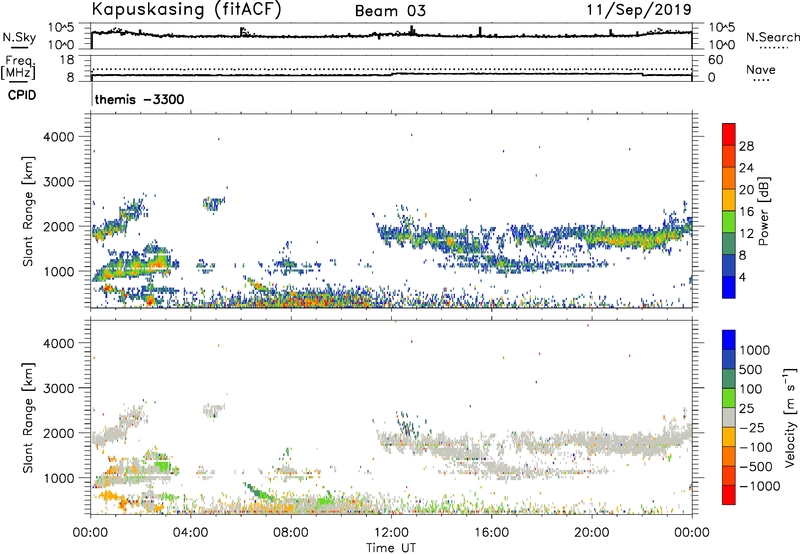
Task: Click the title text 'Kapuskasing (fitACF)'
Action: click(186, 9)
